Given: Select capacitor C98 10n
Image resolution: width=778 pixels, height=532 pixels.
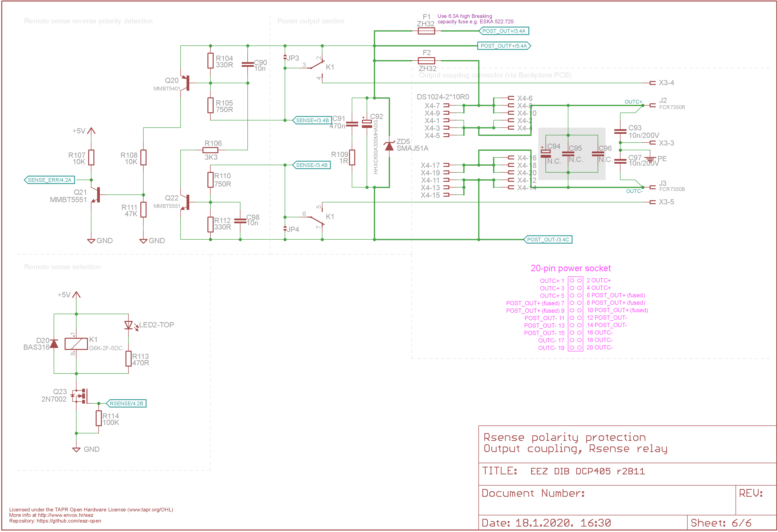Looking at the screenshot, I should click(x=240, y=221).
